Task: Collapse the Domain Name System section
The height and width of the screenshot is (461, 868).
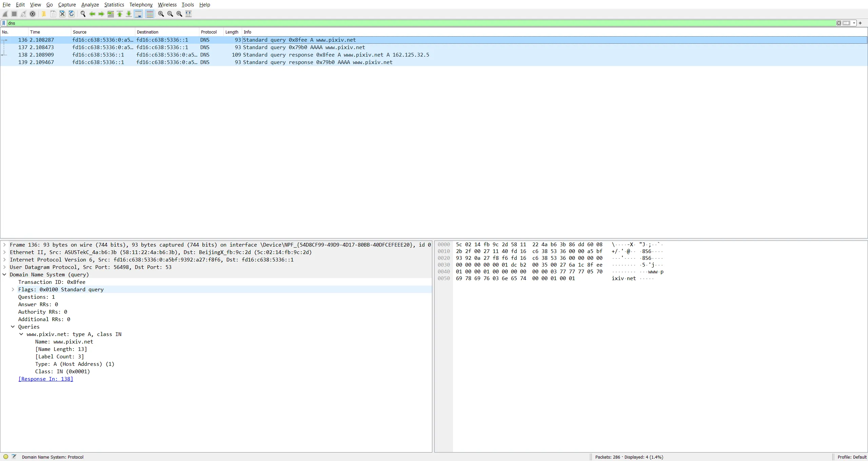Action: (4, 274)
